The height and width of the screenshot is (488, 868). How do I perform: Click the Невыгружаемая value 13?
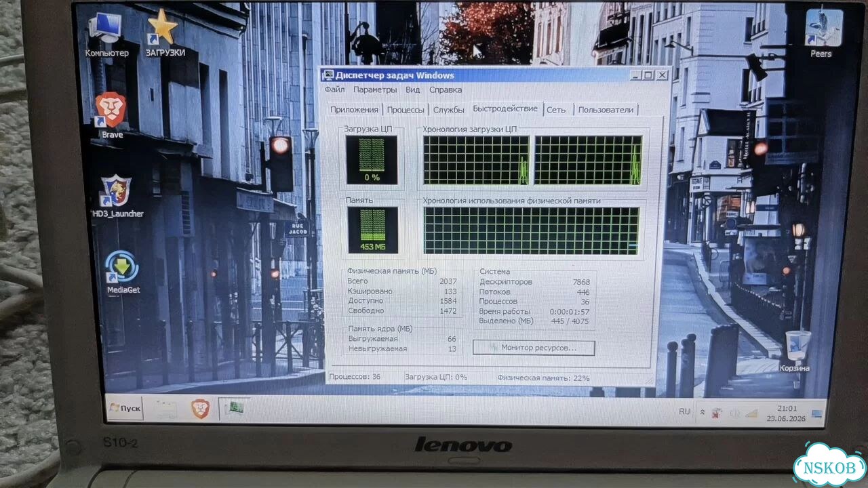click(x=452, y=349)
